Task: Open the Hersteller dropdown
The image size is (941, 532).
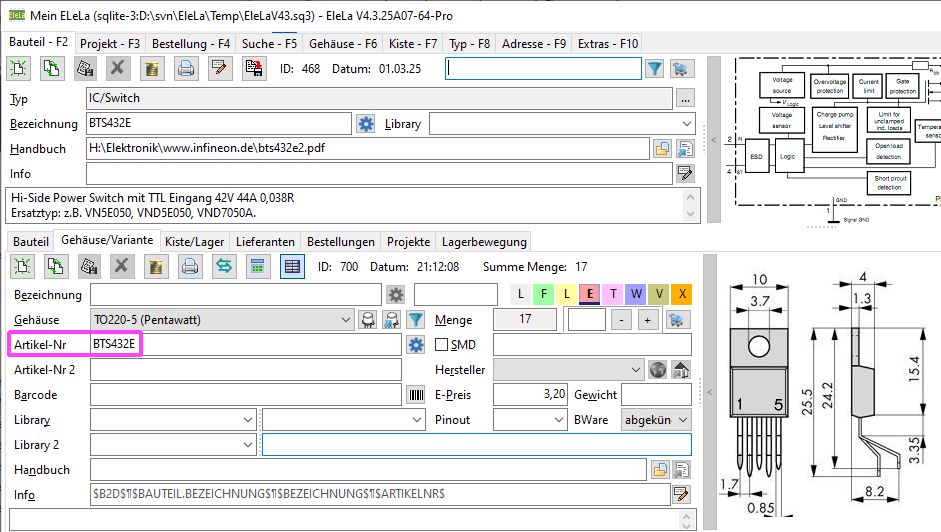Action: (x=636, y=370)
